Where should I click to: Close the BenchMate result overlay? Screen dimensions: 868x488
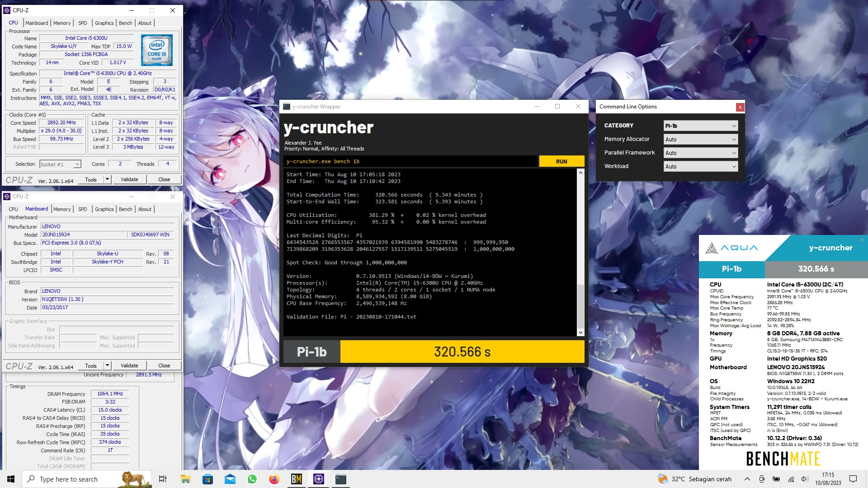pos(862,240)
